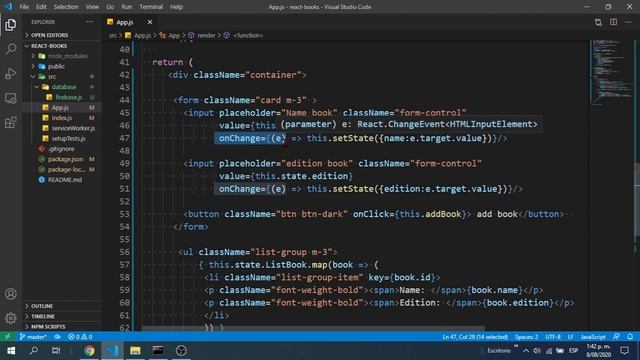
Task: Close the App.js editor tab
Action: point(150,22)
